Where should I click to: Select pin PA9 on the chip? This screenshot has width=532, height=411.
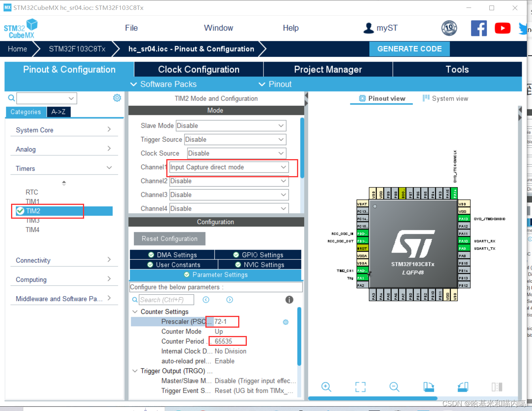tap(464, 248)
